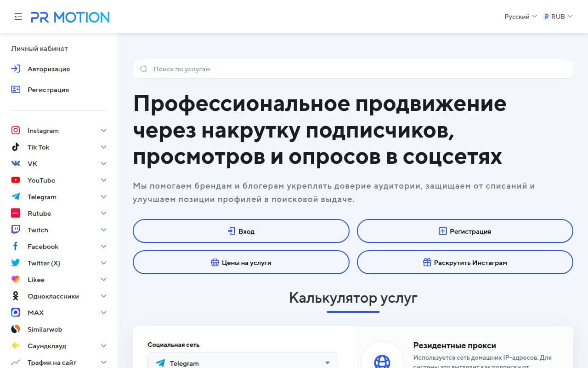Viewport: 588px width, 368px height.
Task: Expand the Twitch services chevron
Action: 104,230
